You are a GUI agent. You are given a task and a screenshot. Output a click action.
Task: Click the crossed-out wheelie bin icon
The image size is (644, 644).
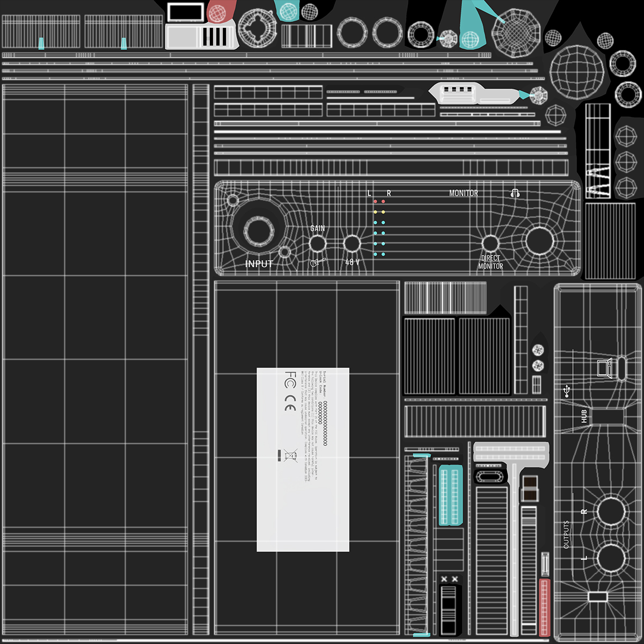pyautogui.click(x=290, y=456)
